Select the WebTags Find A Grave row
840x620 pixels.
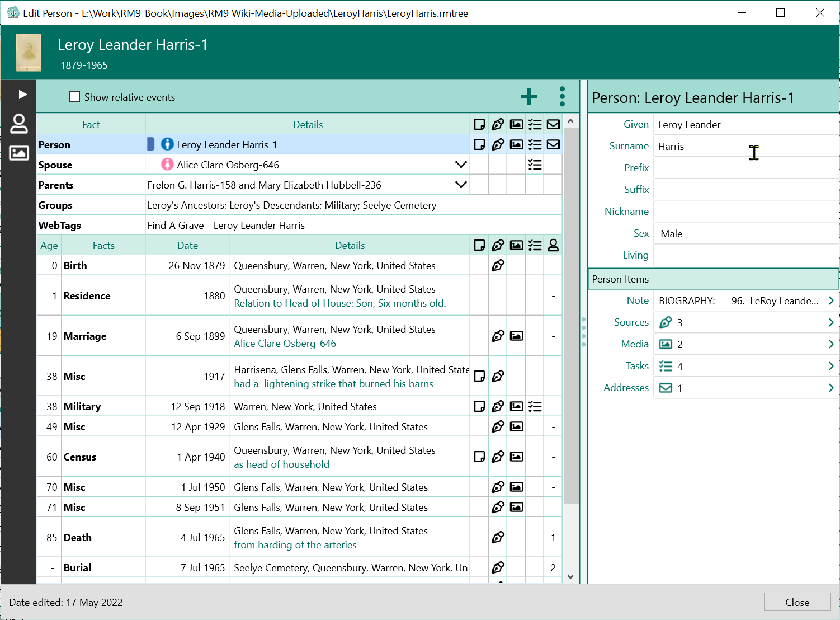point(299,225)
